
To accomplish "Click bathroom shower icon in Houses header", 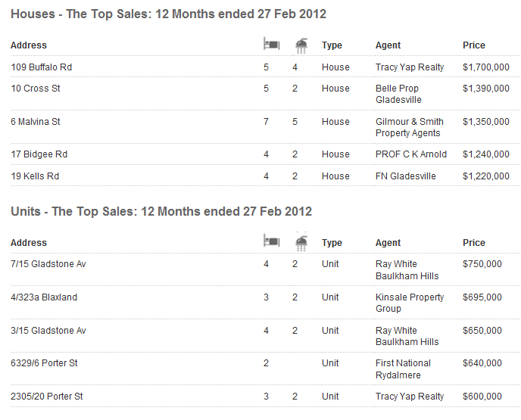I will [301, 45].
